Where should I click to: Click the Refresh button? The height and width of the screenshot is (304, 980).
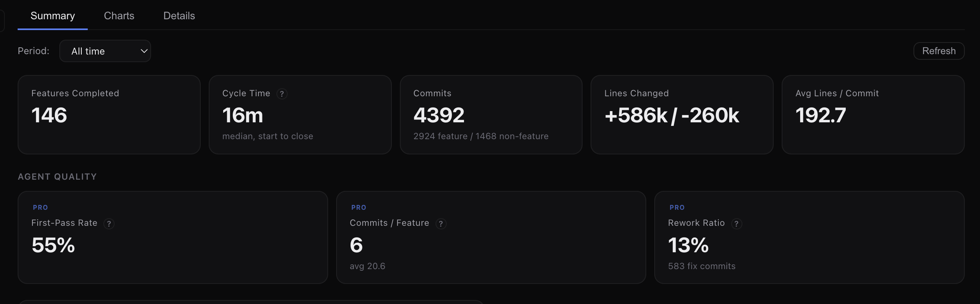938,51
